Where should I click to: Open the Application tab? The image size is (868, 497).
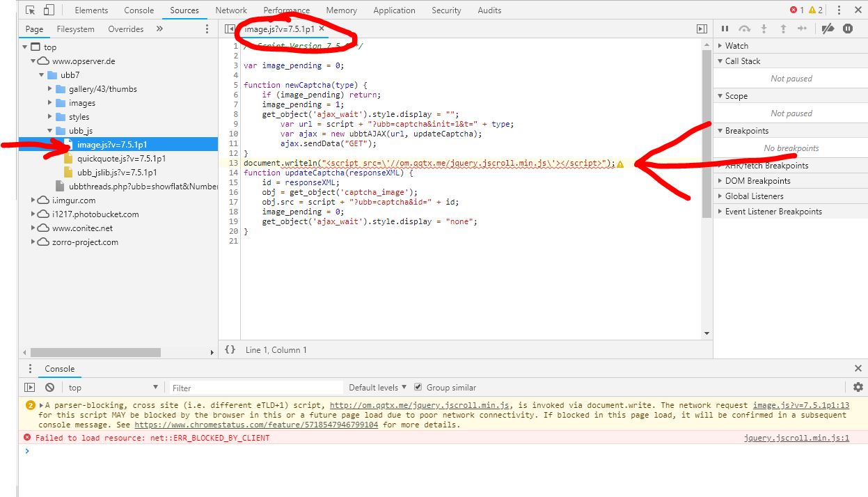394,10
